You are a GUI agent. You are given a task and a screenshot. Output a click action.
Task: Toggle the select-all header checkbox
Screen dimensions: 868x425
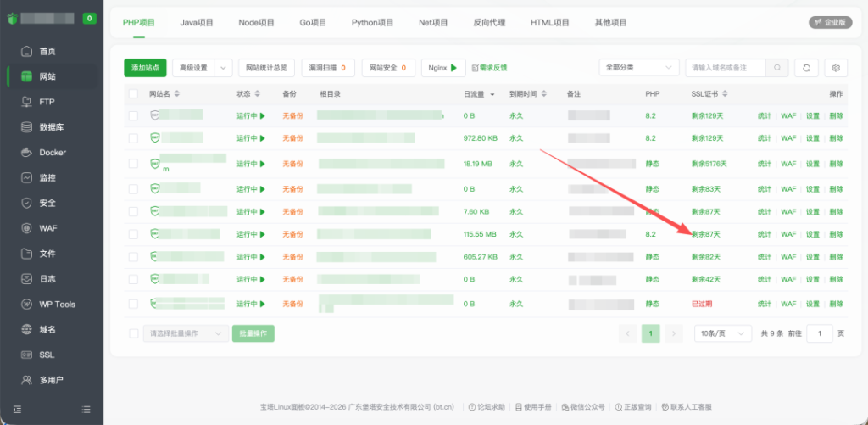point(133,94)
